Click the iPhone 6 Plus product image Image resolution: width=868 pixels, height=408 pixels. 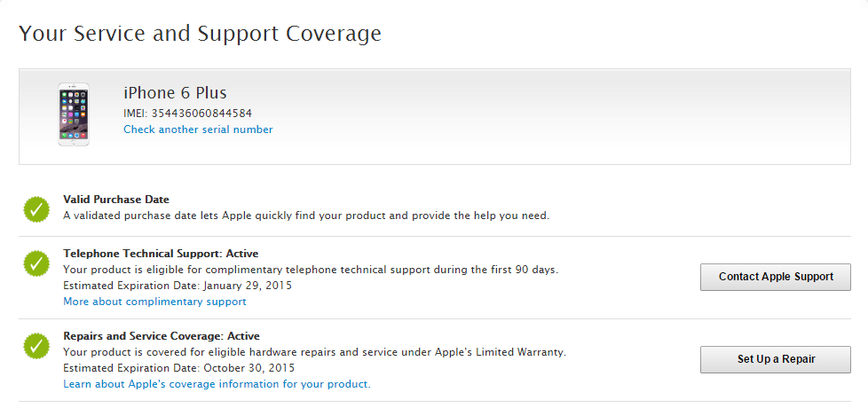tap(74, 114)
